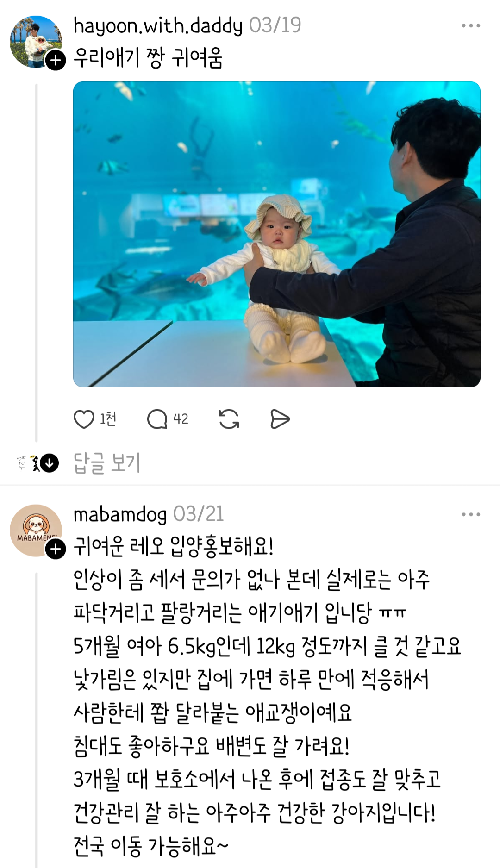Tap 답글 보기 to view replies
Screen dimensions: 500x868
107,463
